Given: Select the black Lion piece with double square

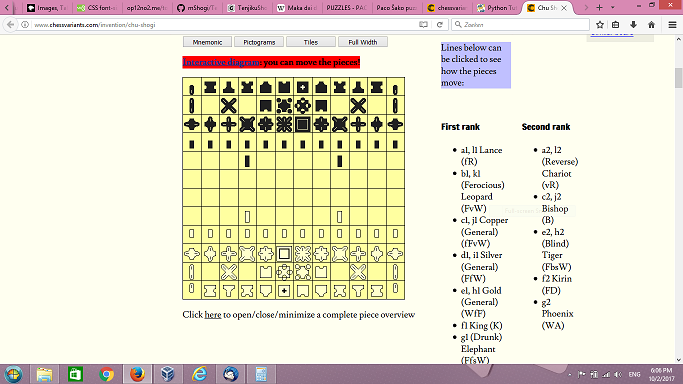Looking at the screenshot, I should (x=303, y=124).
